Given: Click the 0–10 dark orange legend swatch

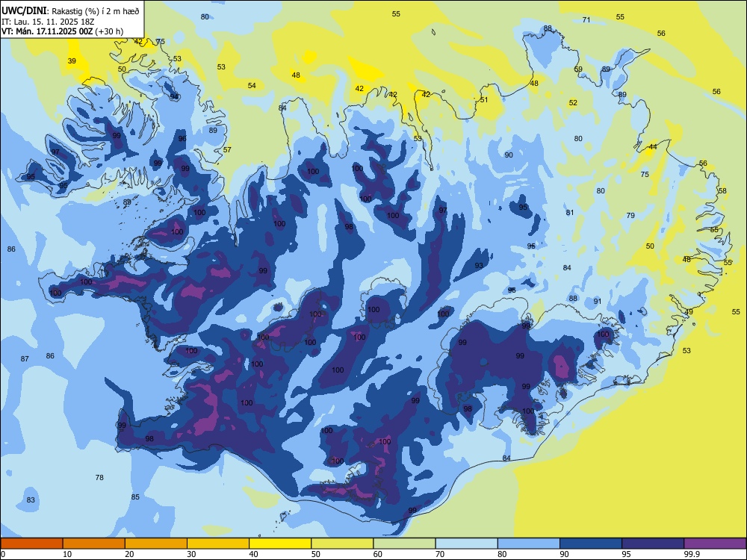Looking at the screenshot, I should click(x=31, y=544).
